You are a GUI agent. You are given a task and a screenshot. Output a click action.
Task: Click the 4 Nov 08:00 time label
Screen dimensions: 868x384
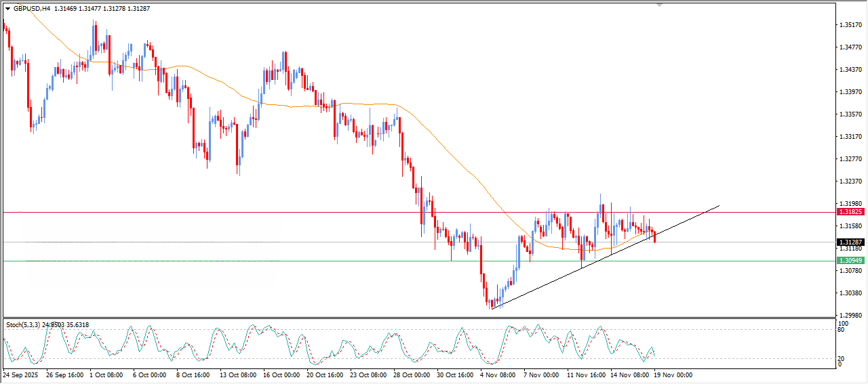(496, 375)
